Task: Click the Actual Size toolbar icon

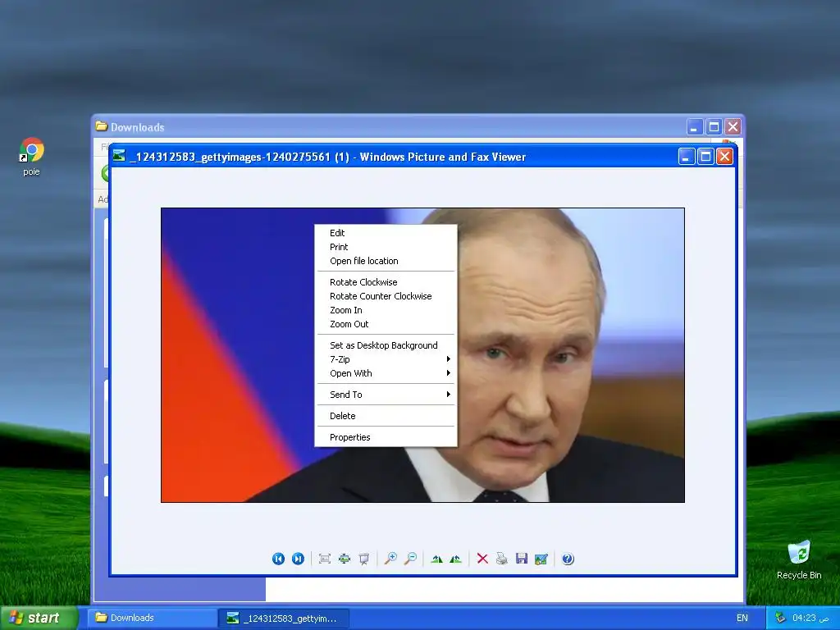Action: (x=324, y=559)
